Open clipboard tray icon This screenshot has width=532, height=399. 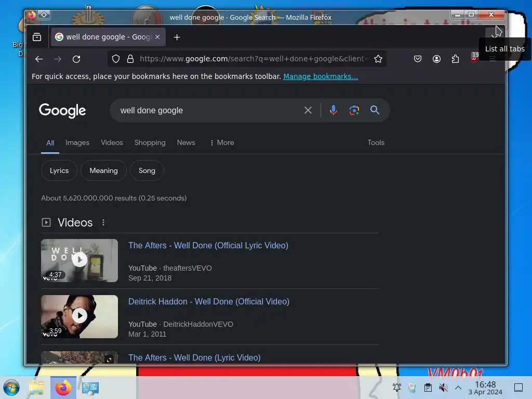click(x=428, y=387)
